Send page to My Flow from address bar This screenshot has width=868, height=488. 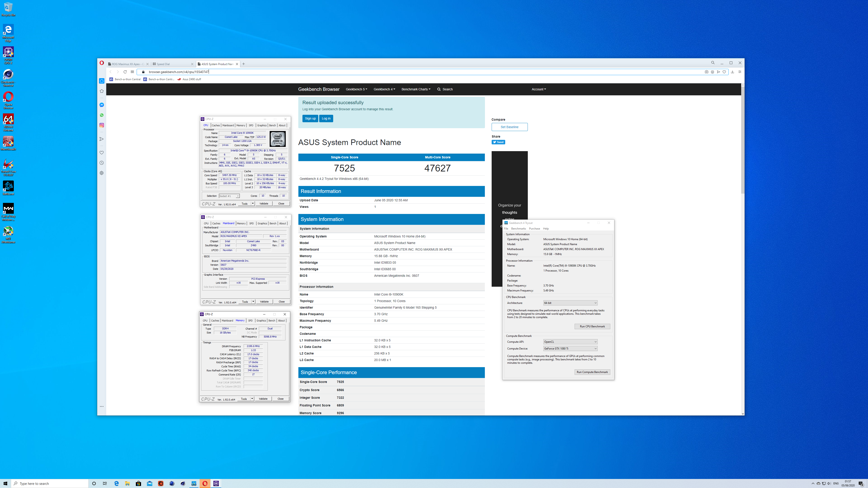coord(718,72)
